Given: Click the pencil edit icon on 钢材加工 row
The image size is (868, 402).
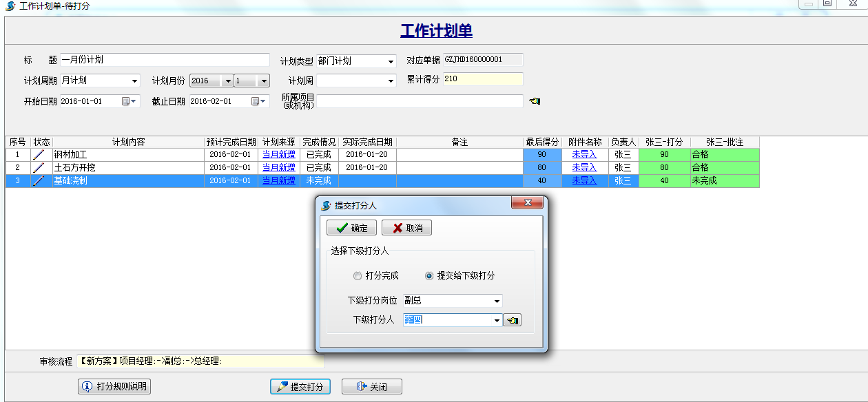Looking at the screenshot, I should click(38, 154).
